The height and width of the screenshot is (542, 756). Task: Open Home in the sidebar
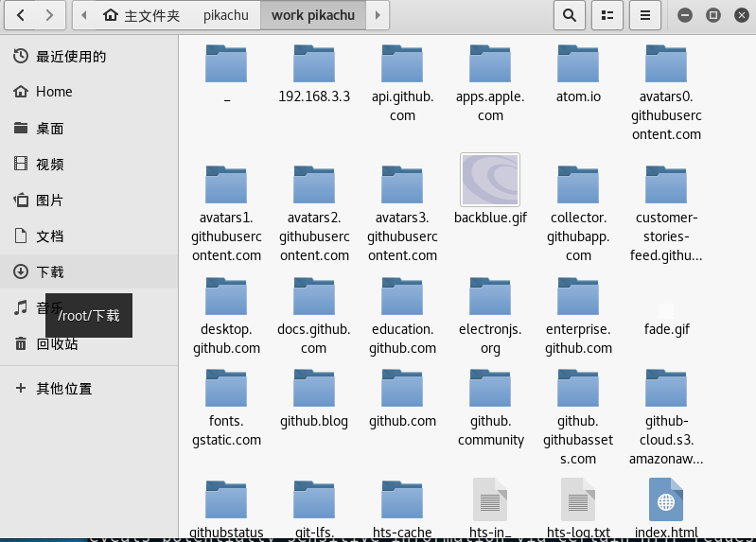click(89, 92)
